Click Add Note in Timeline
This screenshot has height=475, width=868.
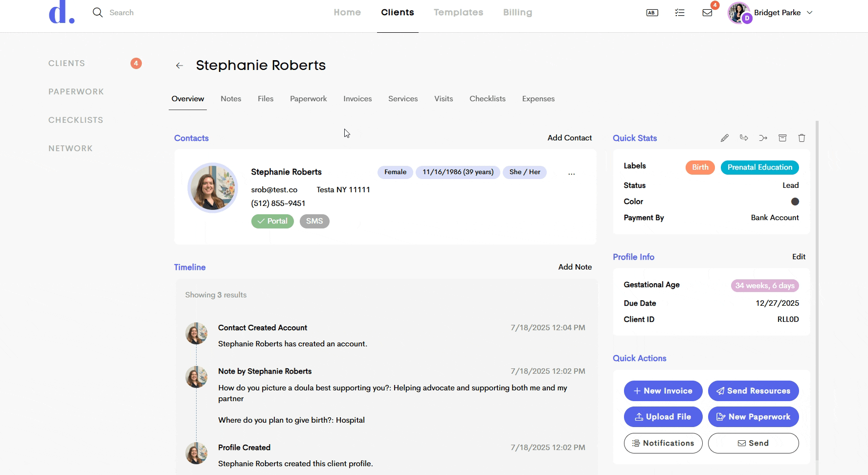pos(575,267)
